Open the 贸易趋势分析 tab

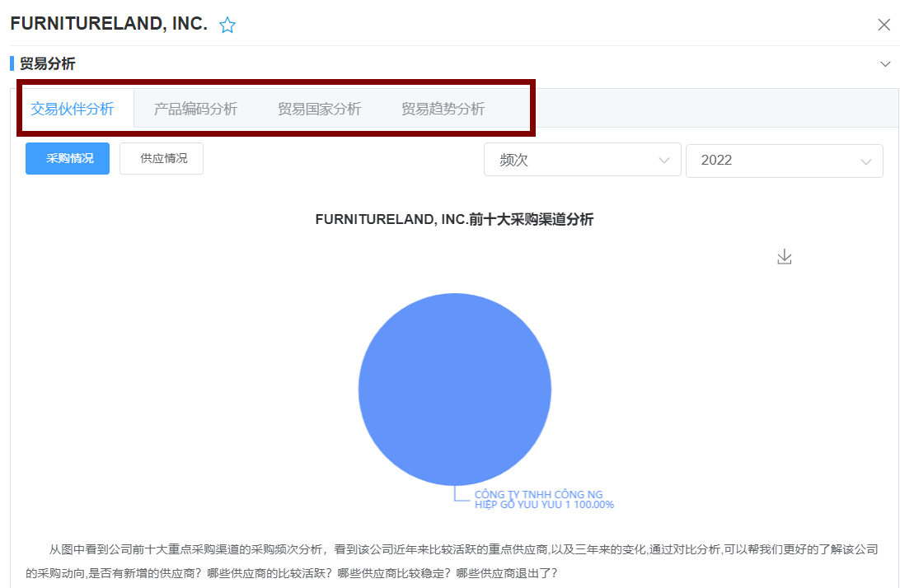pyautogui.click(x=443, y=109)
